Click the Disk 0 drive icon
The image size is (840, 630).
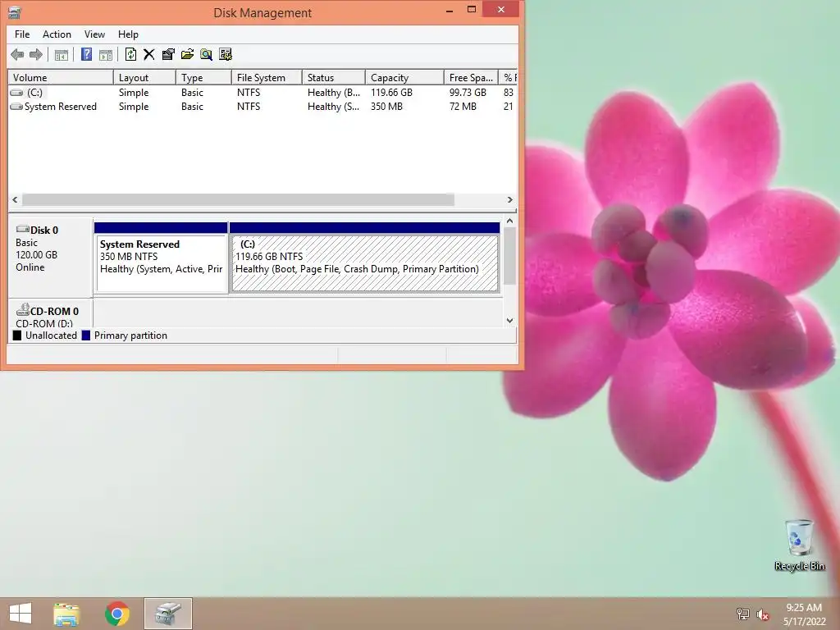coord(22,230)
